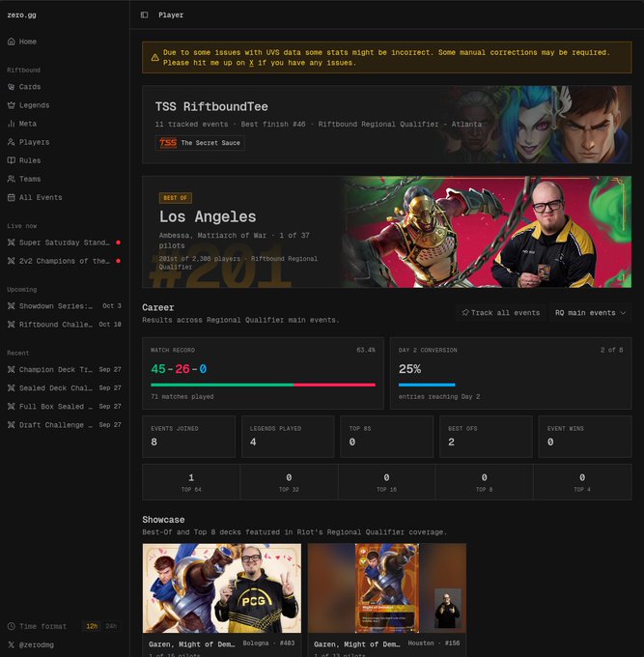This screenshot has height=657, width=644.
Task: Click the Legends crown icon
Action: (x=12, y=105)
